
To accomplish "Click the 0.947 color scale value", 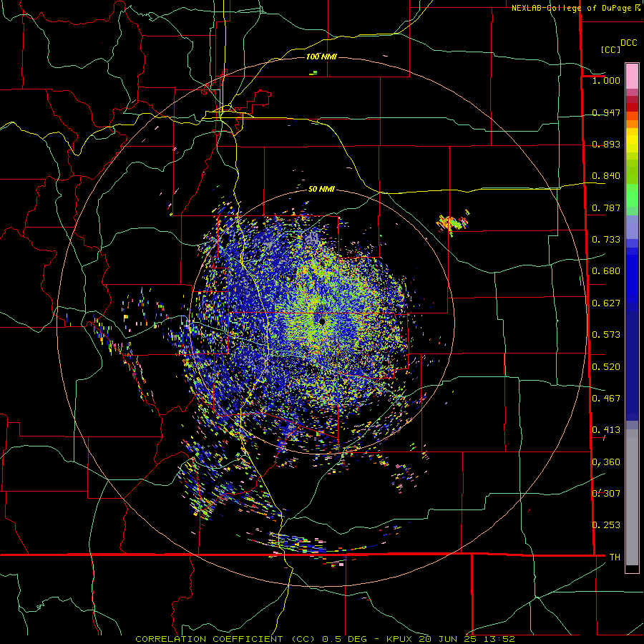I will [x=606, y=112].
